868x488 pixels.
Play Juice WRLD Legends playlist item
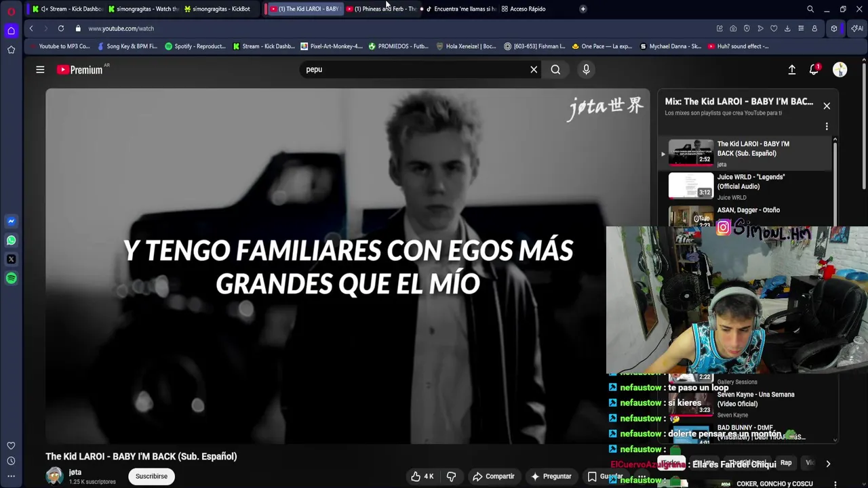click(745, 186)
